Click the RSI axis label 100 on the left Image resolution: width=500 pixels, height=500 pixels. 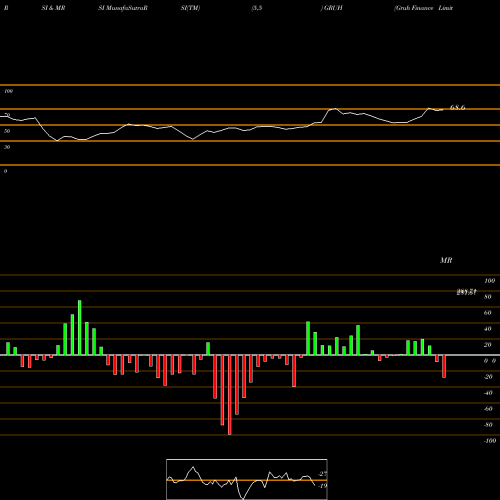pyautogui.click(x=8, y=91)
